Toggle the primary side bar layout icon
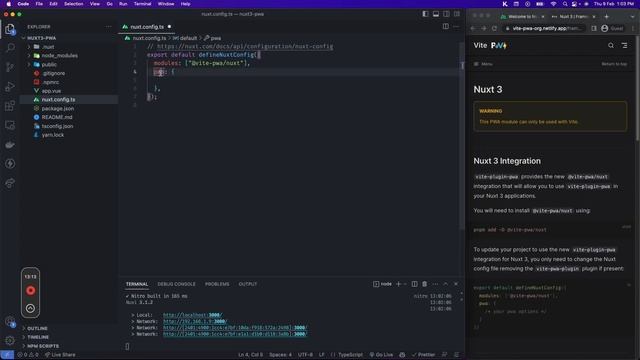 coord(425,14)
